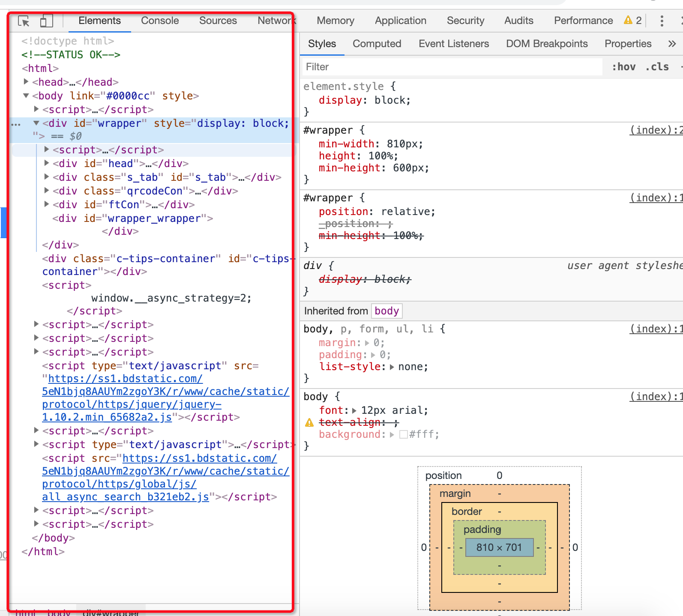
Task: Open the Security tab
Action: pos(466,21)
